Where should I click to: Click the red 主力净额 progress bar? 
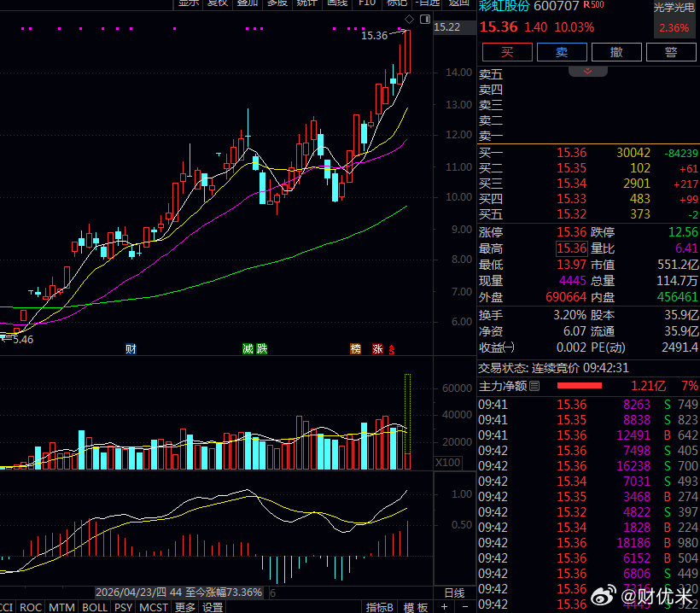(x=580, y=386)
